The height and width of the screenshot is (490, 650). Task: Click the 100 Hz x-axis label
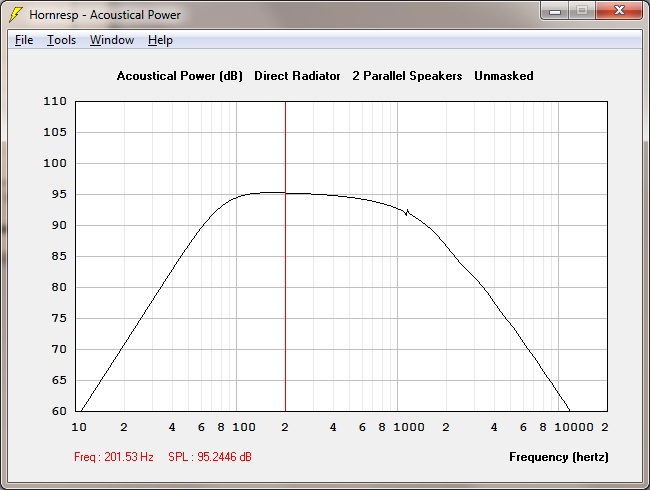[x=244, y=427]
